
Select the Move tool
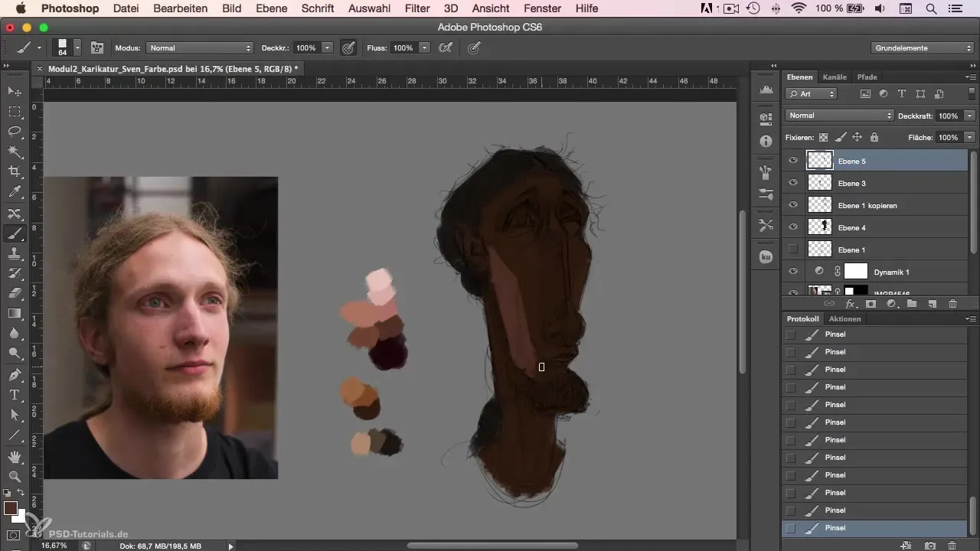point(14,92)
